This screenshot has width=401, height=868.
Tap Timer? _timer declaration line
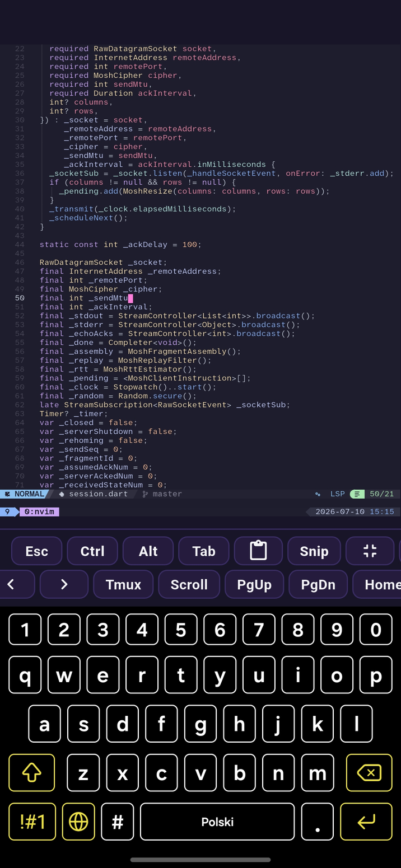pos(73,414)
